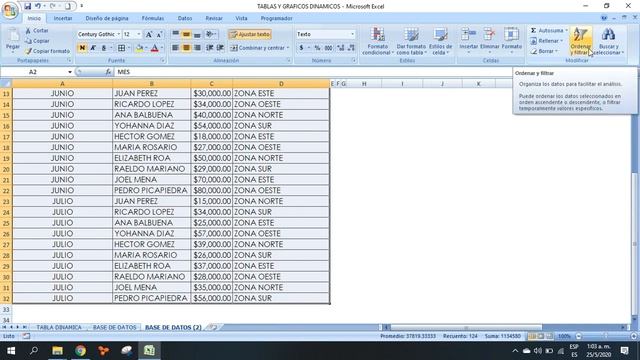Open Buscar y seleccionar

(609, 41)
